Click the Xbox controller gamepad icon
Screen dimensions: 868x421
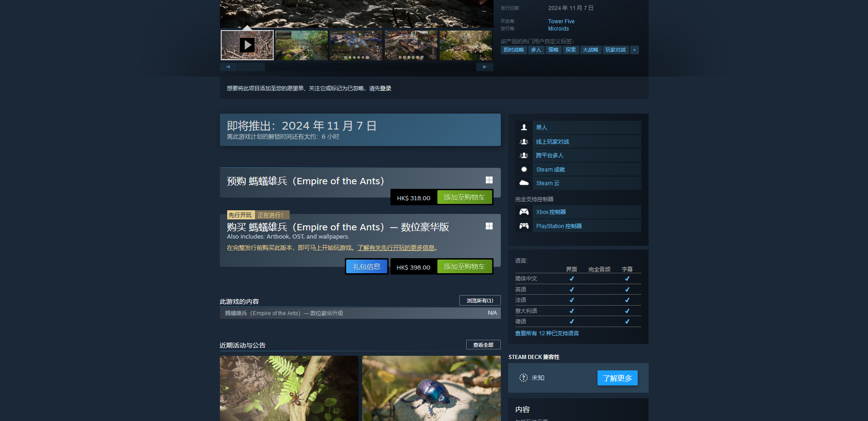524,212
